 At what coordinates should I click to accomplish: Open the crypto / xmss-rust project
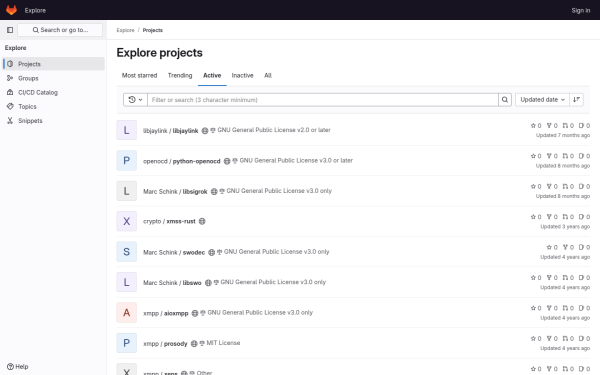[169, 221]
